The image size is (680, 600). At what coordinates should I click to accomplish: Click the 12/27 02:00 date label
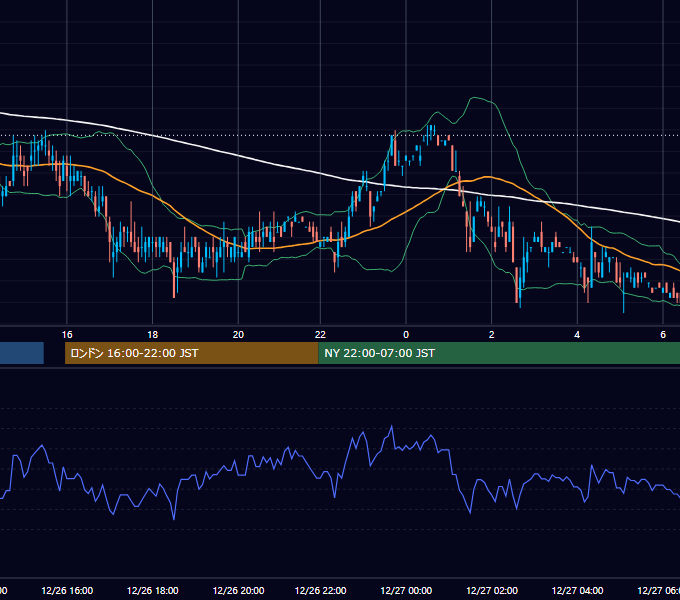click(492, 590)
